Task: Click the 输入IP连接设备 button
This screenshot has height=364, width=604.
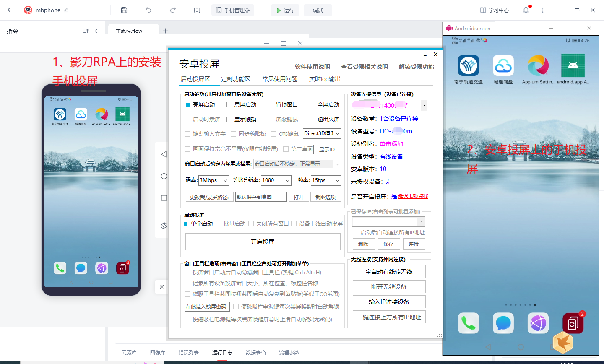Action: 389,302
